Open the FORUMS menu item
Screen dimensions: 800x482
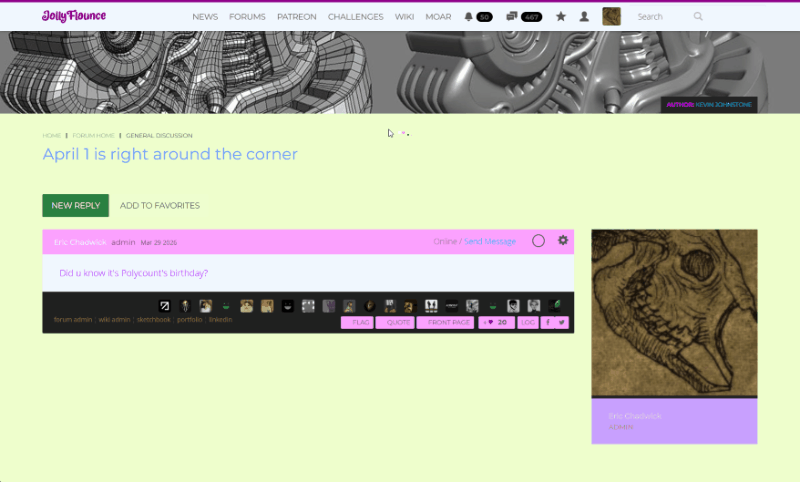[x=247, y=17]
